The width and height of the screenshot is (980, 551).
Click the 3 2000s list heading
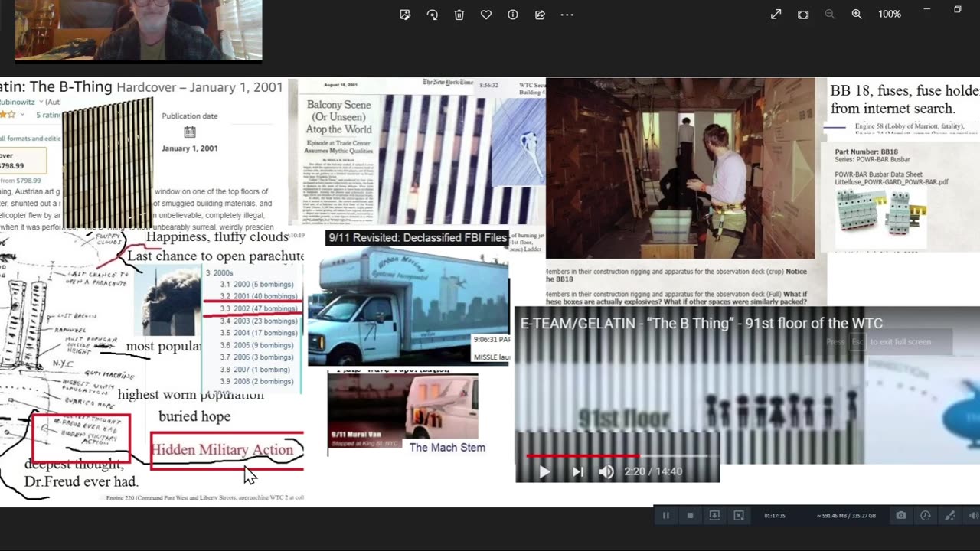click(x=220, y=273)
